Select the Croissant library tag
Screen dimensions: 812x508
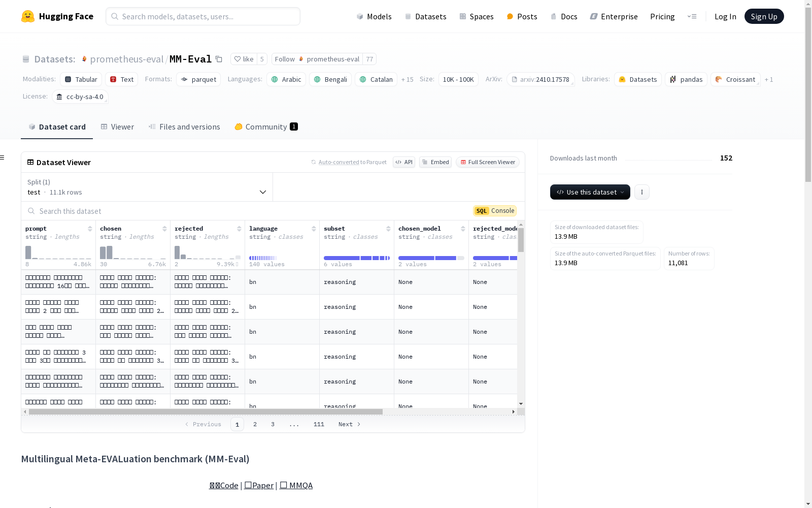(x=735, y=79)
